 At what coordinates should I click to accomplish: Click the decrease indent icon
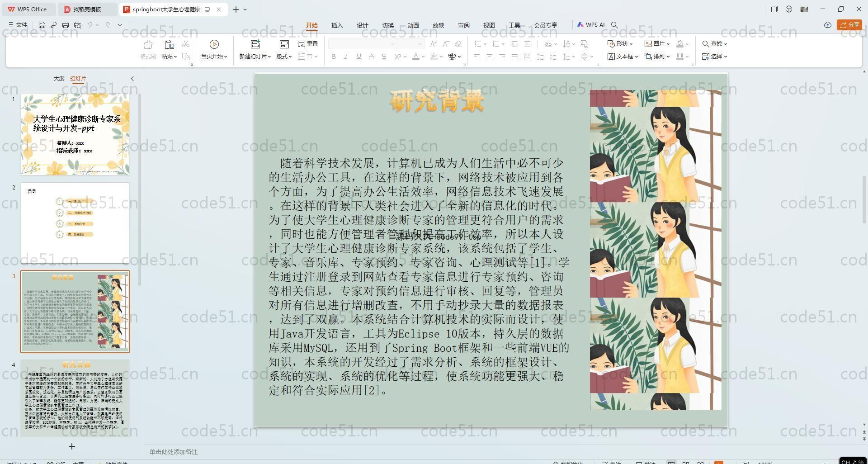pyautogui.click(x=514, y=44)
